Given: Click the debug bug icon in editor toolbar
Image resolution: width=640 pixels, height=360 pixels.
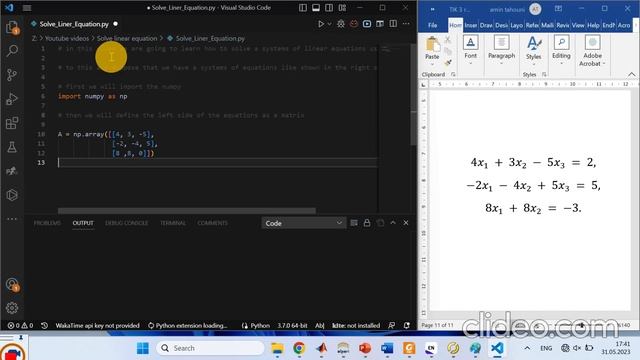Looking at the screenshot, I should [341, 24].
